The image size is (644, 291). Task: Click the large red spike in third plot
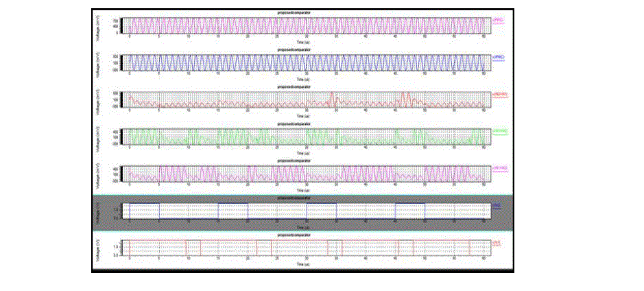[405, 97]
